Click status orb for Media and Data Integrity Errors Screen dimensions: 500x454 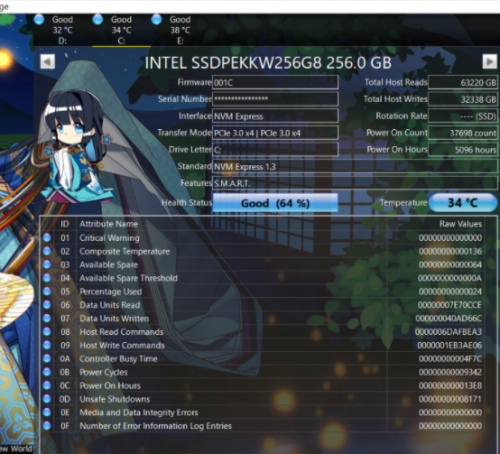coord(47,412)
